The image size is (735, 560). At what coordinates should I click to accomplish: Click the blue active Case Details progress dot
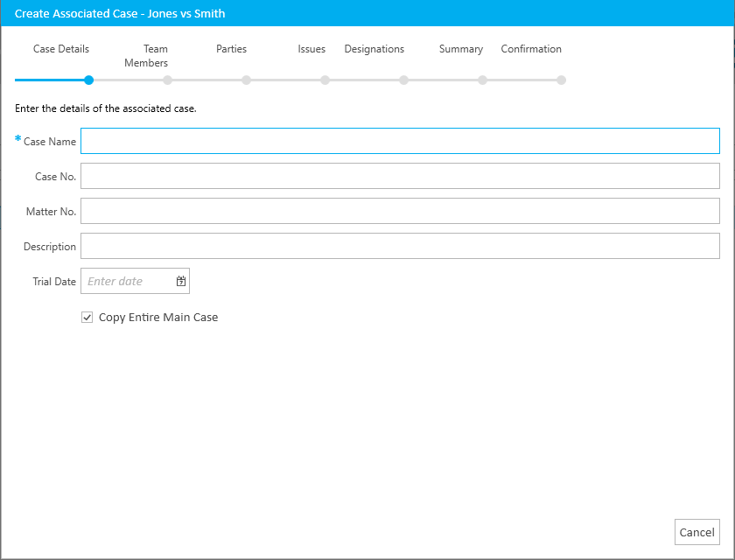coord(89,80)
